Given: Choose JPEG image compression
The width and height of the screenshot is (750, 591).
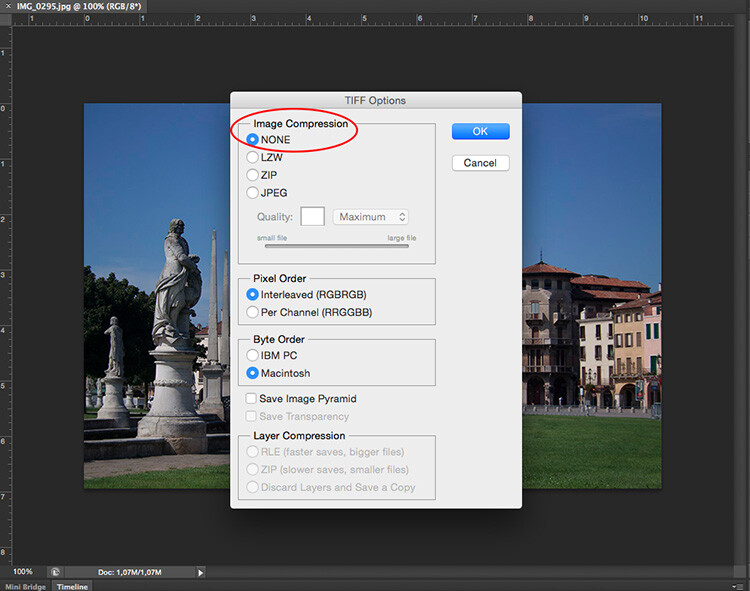Looking at the screenshot, I should pyautogui.click(x=252, y=193).
